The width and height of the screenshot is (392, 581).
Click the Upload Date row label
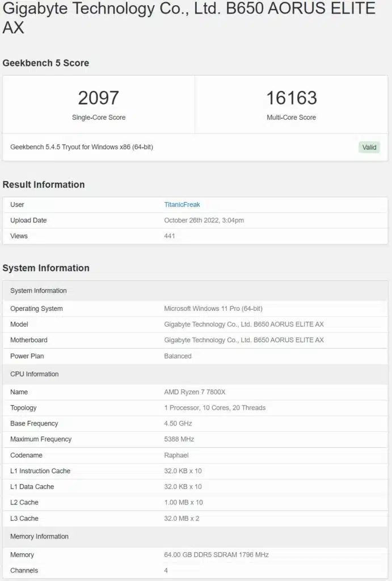[x=28, y=221]
